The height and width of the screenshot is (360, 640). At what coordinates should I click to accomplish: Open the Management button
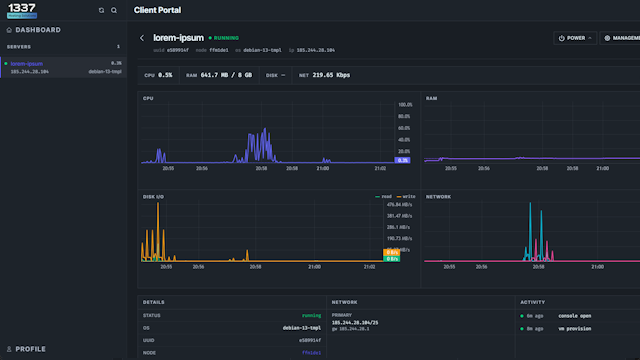pos(620,38)
